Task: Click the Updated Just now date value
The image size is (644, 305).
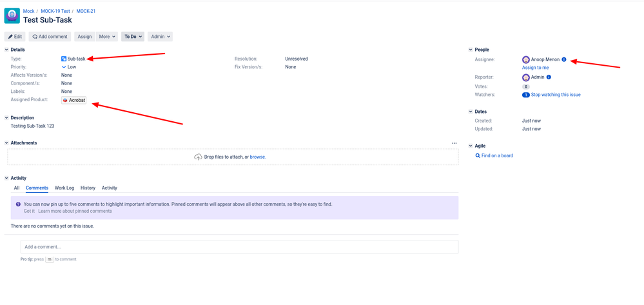Action: (531, 129)
